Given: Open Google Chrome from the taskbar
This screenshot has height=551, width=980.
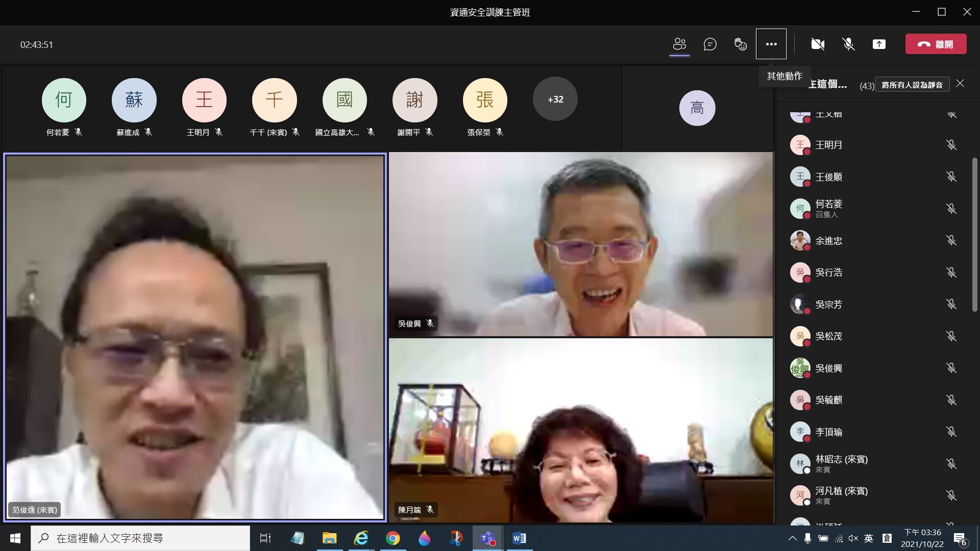Looking at the screenshot, I should [393, 538].
